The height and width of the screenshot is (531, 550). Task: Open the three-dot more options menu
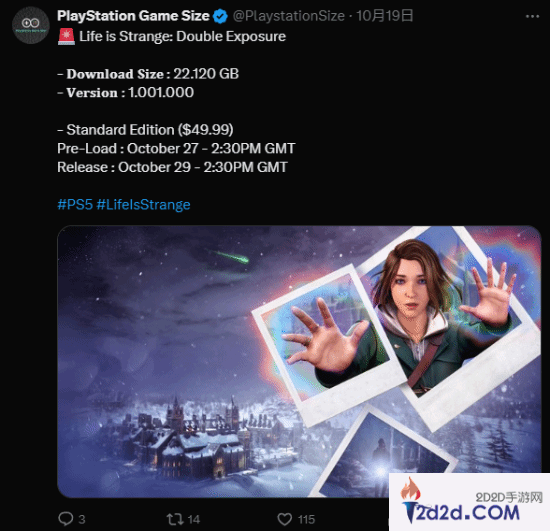[532, 16]
